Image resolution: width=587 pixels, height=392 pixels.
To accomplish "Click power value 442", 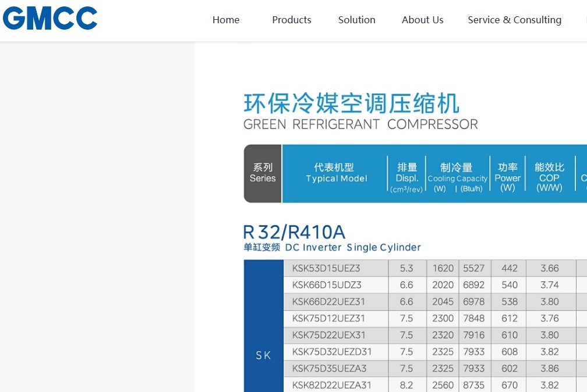I will pos(510,268).
